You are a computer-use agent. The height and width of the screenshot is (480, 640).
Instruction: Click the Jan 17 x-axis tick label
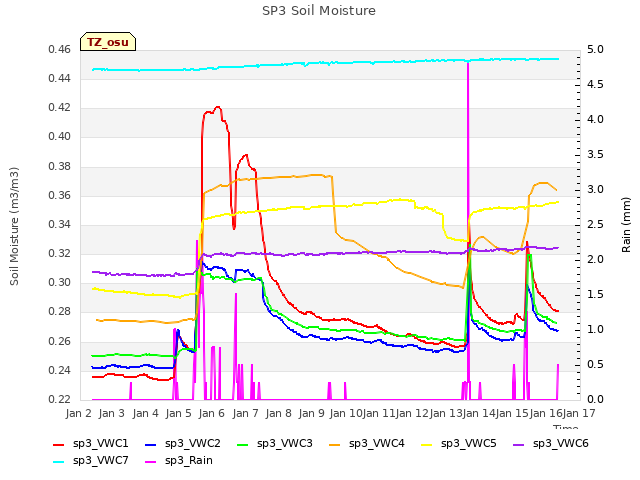pos(579,413)
